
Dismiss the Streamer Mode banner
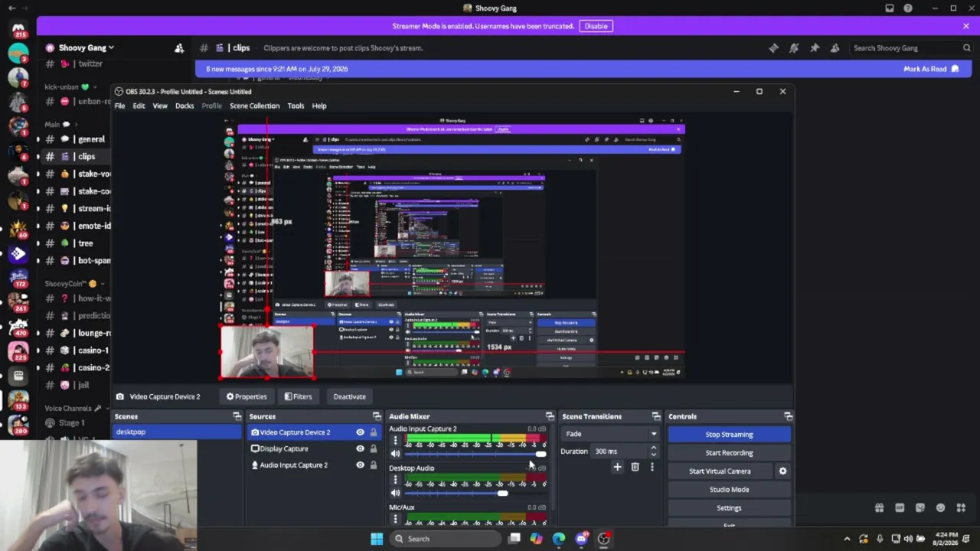tap(966, 26)
